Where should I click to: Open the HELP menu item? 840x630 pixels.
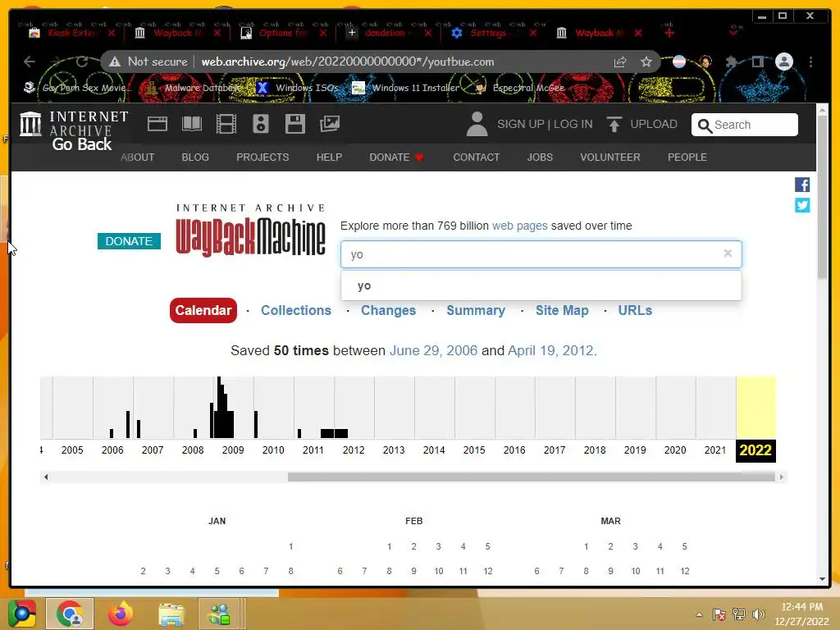click(329, 157)
